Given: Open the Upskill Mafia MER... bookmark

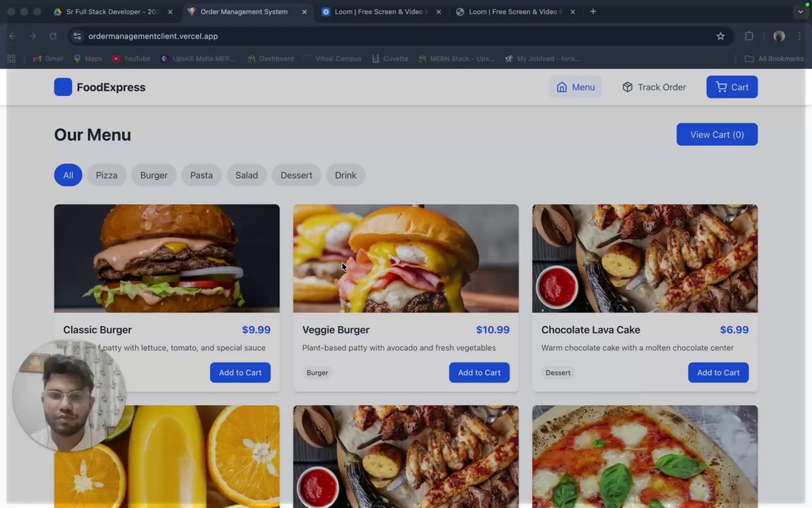Looking at the screenshot, I should point(198,59).
